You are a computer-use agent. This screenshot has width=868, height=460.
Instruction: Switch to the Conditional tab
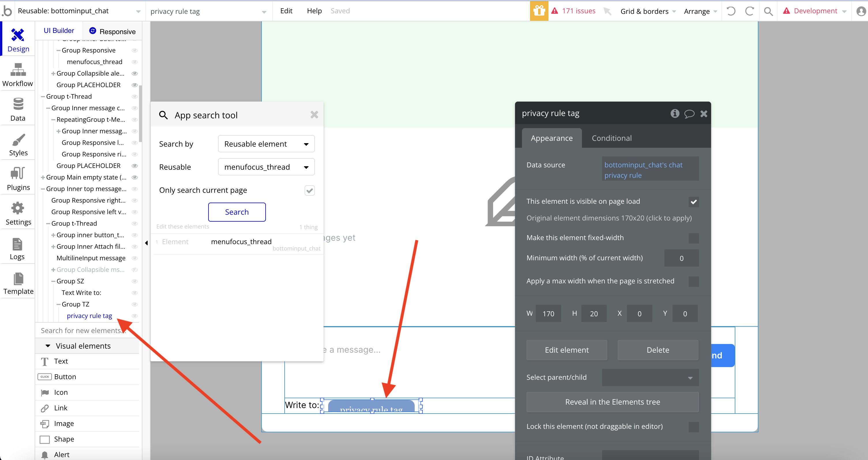[x=612, y=138]
